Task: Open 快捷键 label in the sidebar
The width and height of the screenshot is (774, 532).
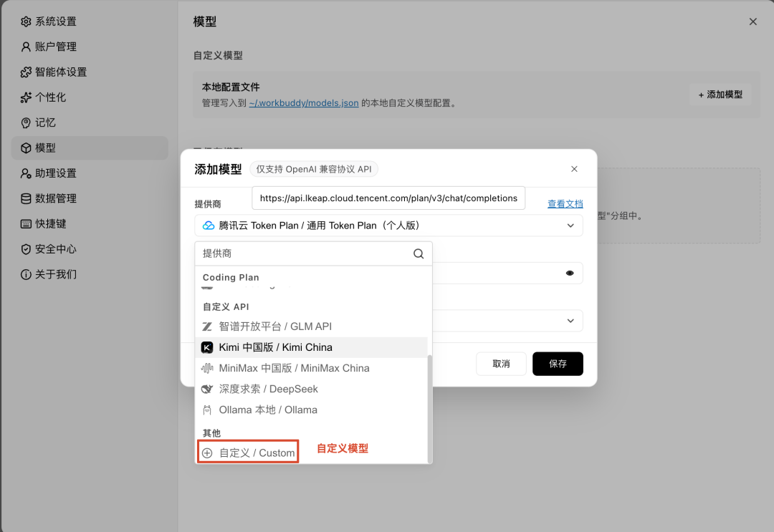Action: pos(50,224)
